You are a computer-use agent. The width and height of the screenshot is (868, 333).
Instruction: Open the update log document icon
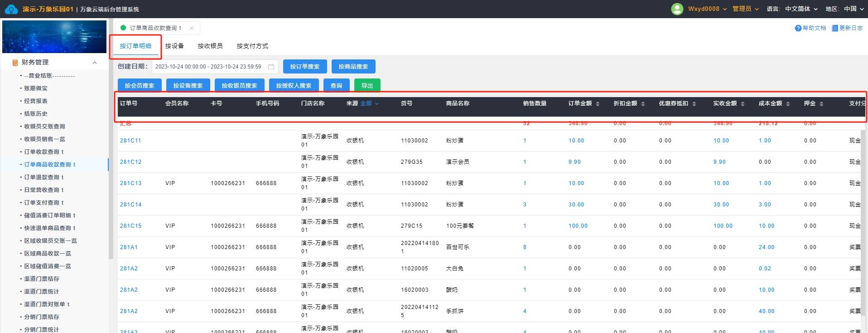click(x=835, y=28)
